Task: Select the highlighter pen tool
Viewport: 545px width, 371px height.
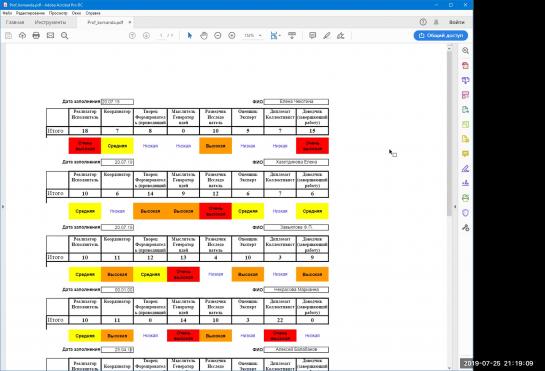Action: (327, 35)
